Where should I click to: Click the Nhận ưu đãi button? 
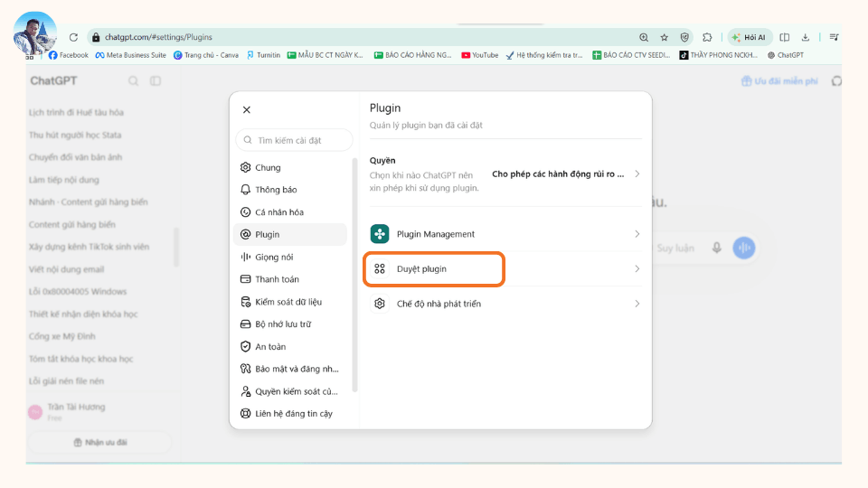99,442
